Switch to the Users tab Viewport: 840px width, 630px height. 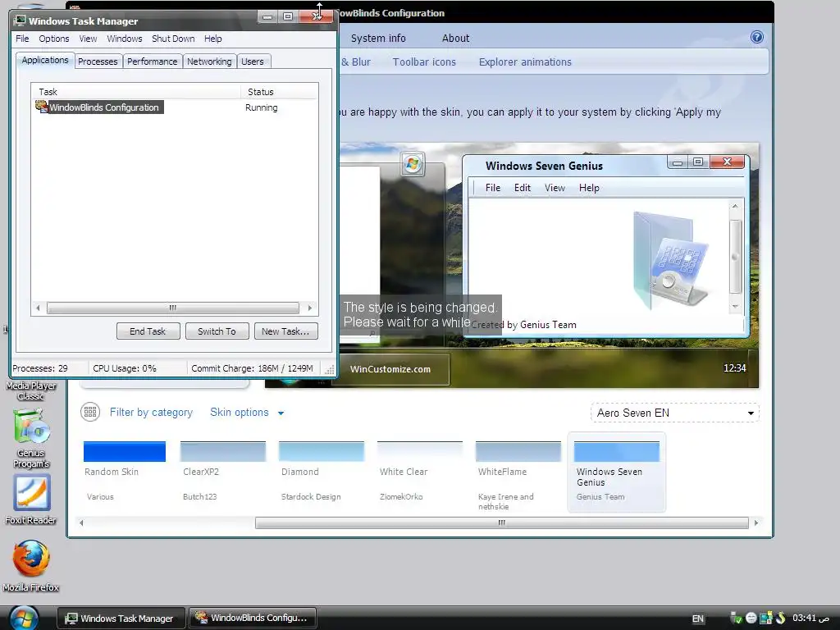253,62
